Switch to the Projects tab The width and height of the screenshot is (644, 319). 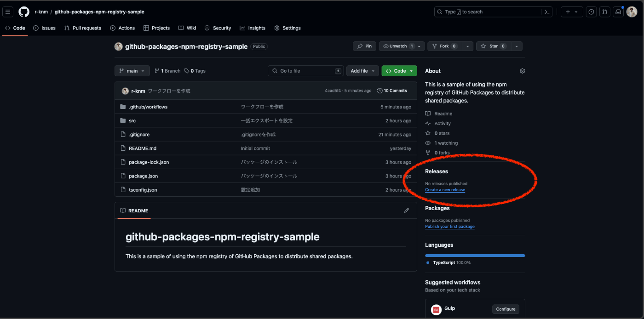pyautogui.click(x=156, y=28)
